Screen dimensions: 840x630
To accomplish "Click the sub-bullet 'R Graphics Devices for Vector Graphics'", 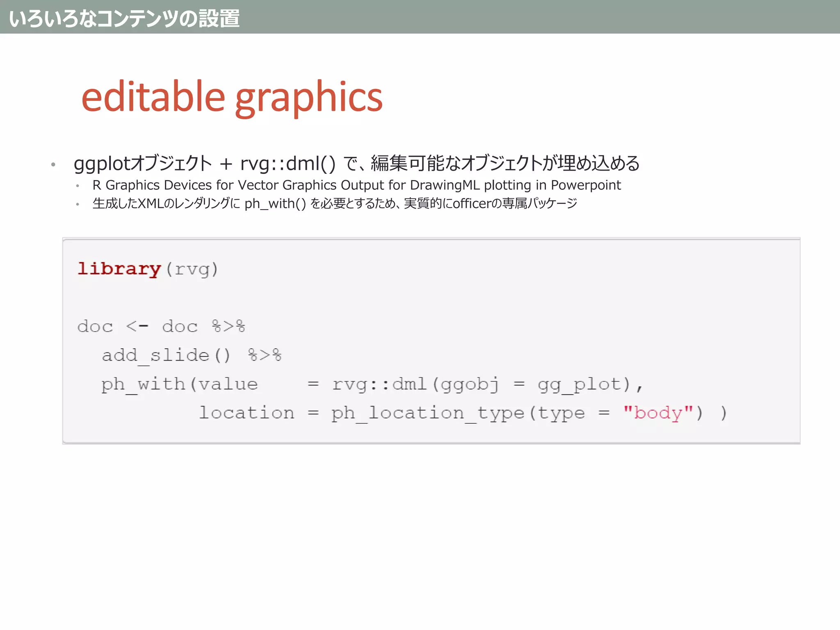I will (x=356, y=185).
